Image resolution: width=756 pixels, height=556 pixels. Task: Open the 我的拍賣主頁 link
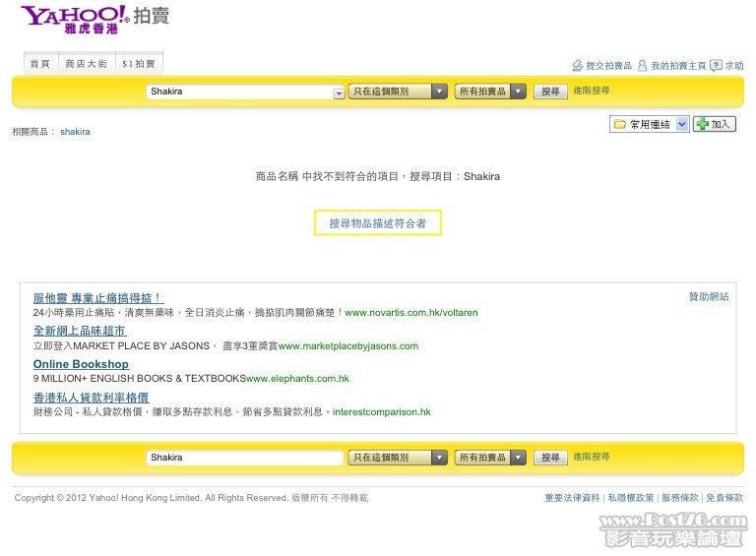coord(678,66)
